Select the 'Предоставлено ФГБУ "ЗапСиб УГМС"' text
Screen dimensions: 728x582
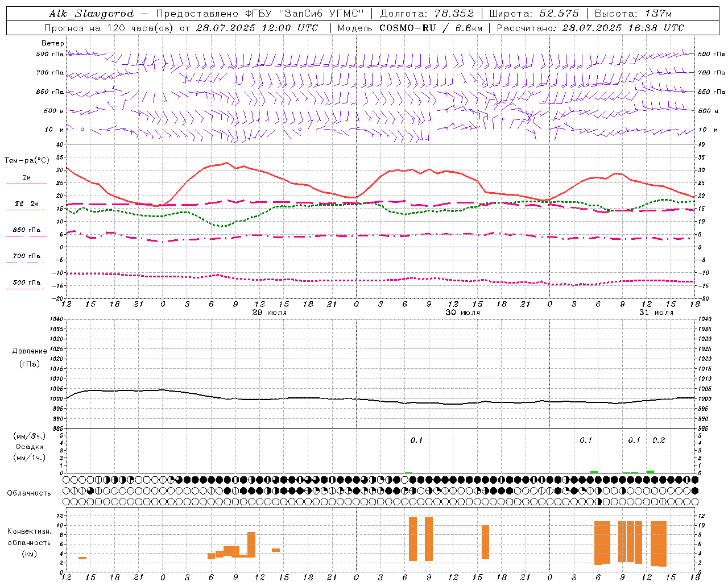point(260,14)
